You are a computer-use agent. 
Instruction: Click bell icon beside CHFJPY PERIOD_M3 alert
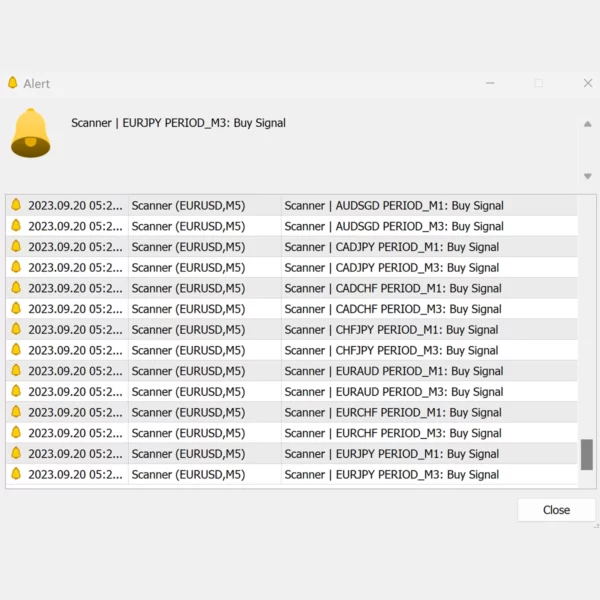click(x=16, y=350)
